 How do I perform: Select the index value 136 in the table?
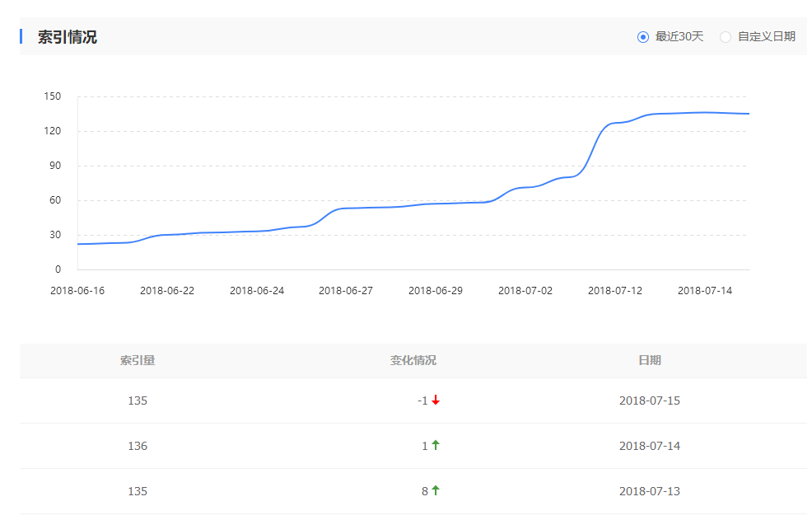coord(138,446)
